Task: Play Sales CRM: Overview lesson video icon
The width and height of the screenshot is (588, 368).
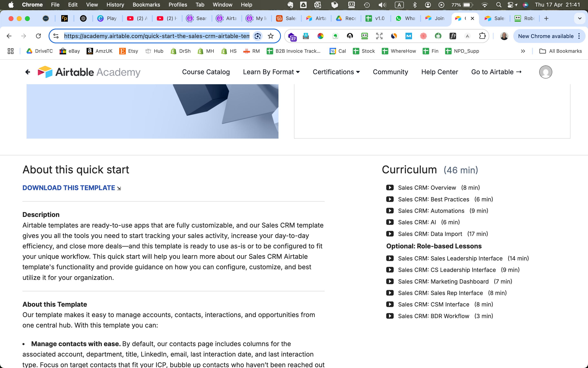Action: (390, 188)
